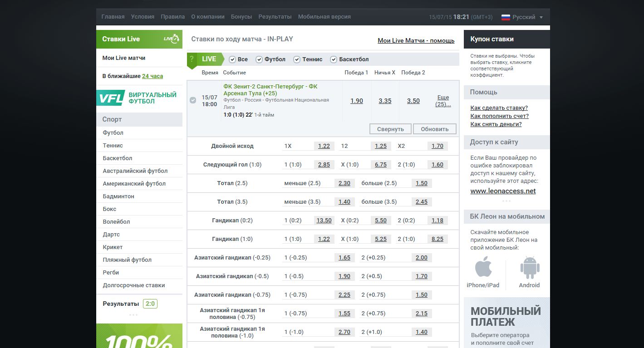644x348 pixels.
Task: Refresh the odds with Обновить
Action: 435,129
